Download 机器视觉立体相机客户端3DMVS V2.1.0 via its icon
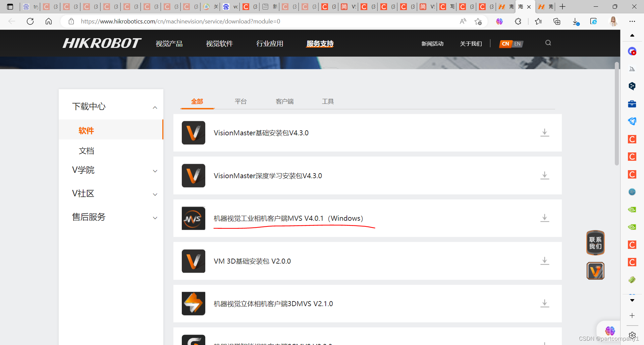Screen dimensions: 644x345 [545, 303]
